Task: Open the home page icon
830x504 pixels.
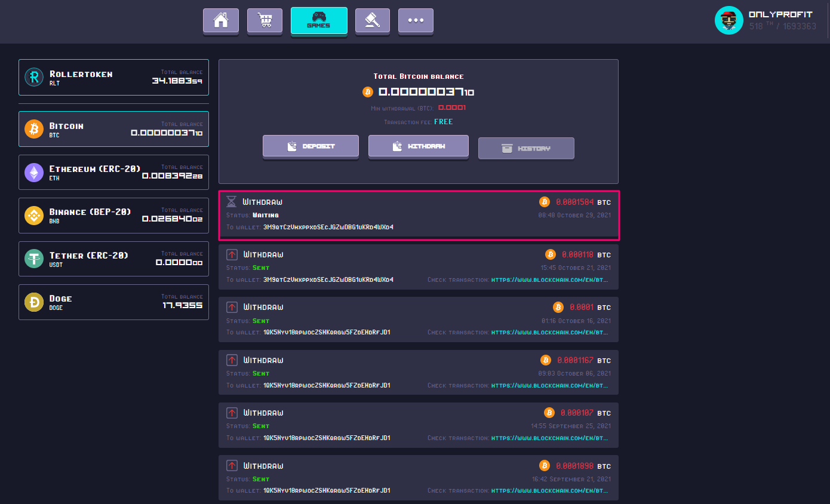Action: point(220,20)
